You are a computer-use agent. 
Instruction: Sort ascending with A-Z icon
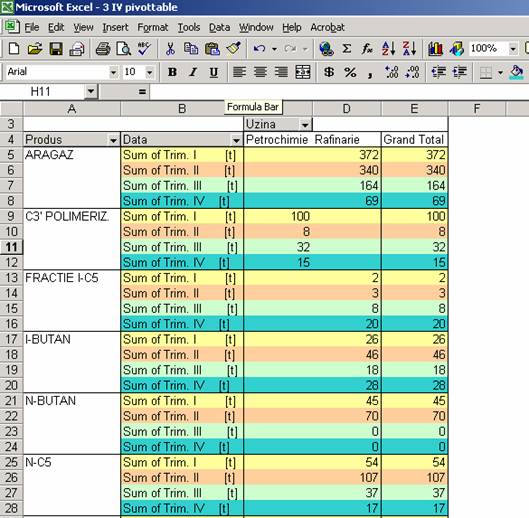[x=388, y=49]
